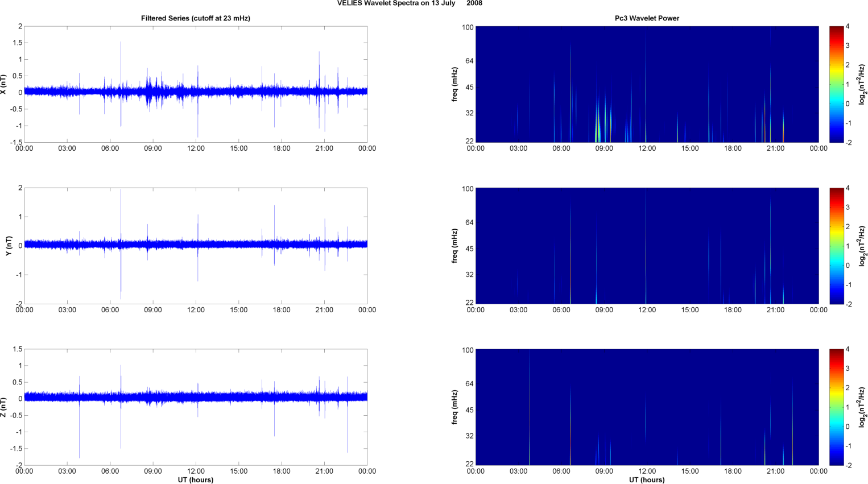Click the 'Z (nT)' axis label

pyautogui.click(x=4, y=407)
